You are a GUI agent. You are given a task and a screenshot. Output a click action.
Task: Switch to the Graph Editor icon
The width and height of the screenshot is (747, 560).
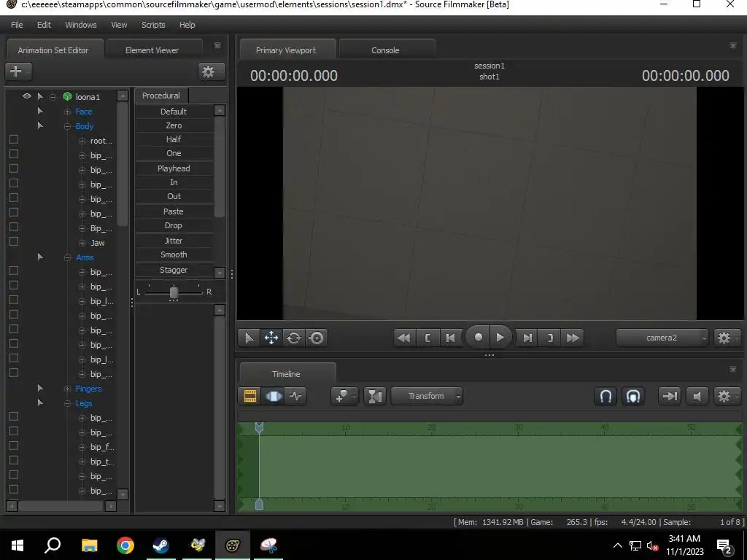coord(296,396)
